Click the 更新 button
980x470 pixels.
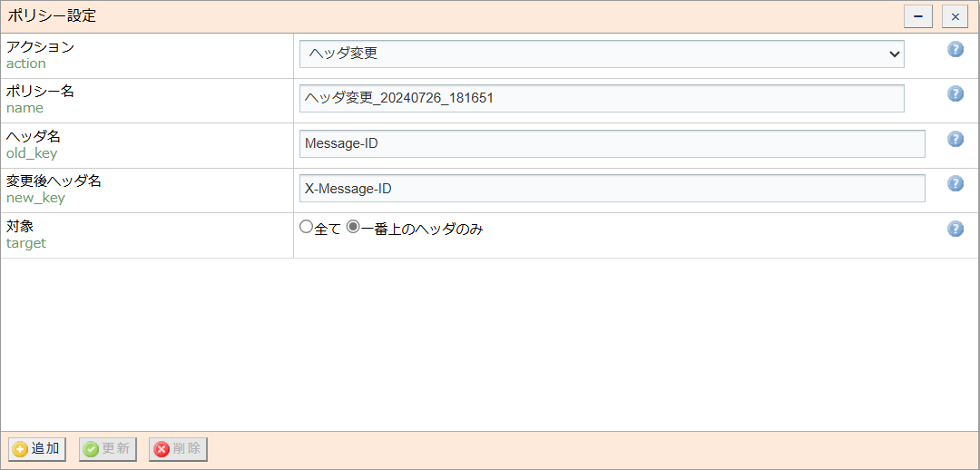click(107, 449)
